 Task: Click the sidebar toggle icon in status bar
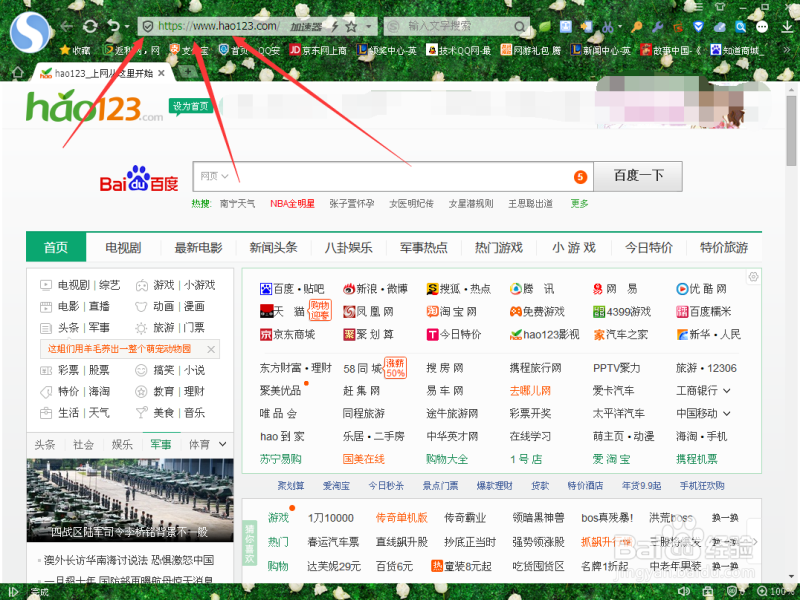(x=13, y=592)
